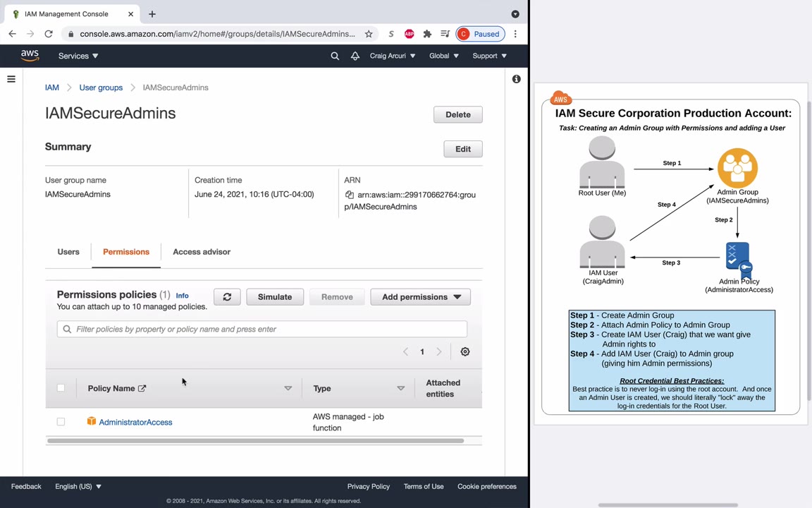The image size is (812, 508).
Task: Click the Attached entities column header
Action: pos(443,388)
